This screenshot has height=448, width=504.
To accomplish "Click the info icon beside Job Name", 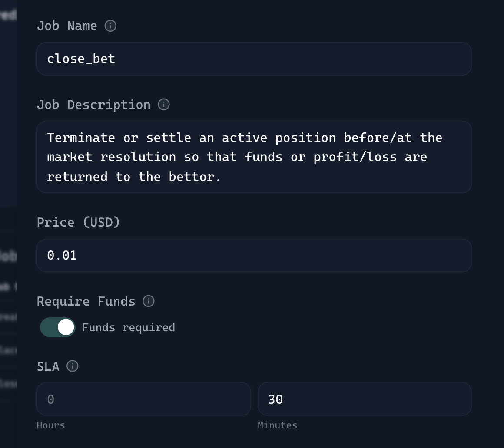I will [110, 26].
